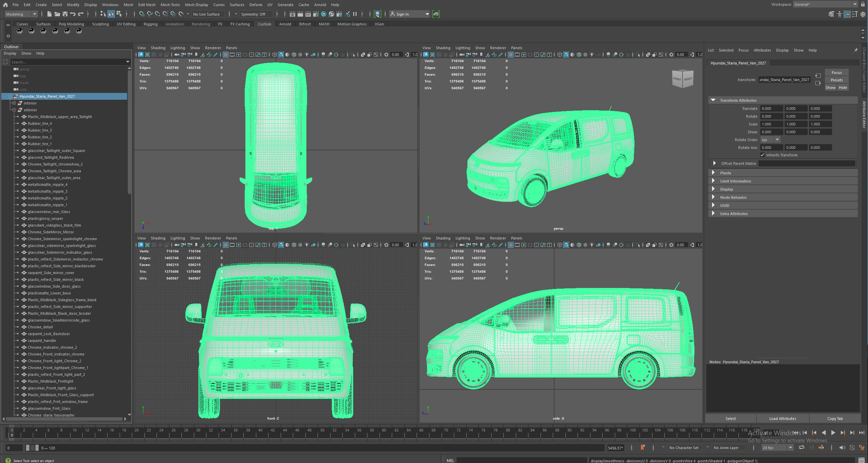Switch to the Rigging shelf tab
868x463 pixels.
[x=150, y=24]
